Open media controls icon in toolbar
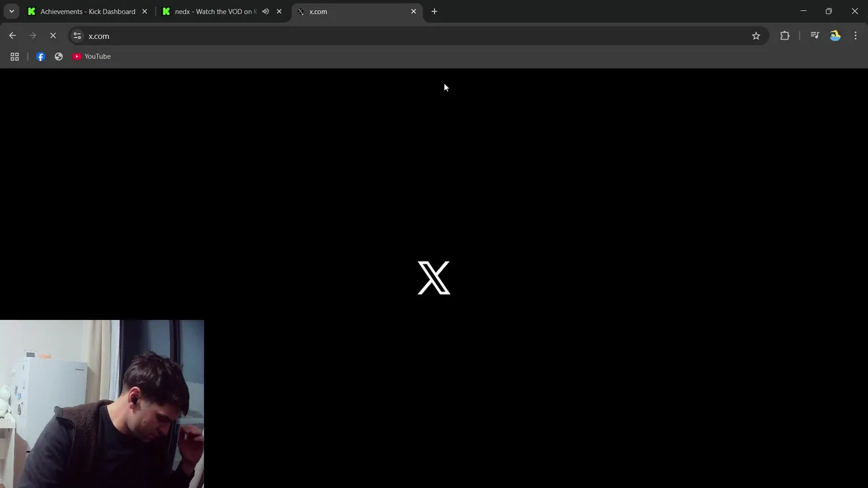The height and width of the screenshot is (488, 868). 815,36
